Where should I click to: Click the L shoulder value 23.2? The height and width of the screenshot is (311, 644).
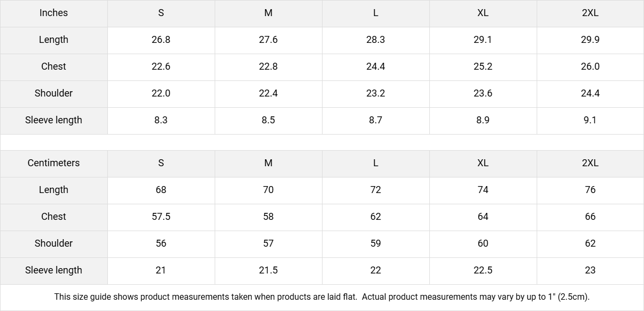tap(376, 94)
